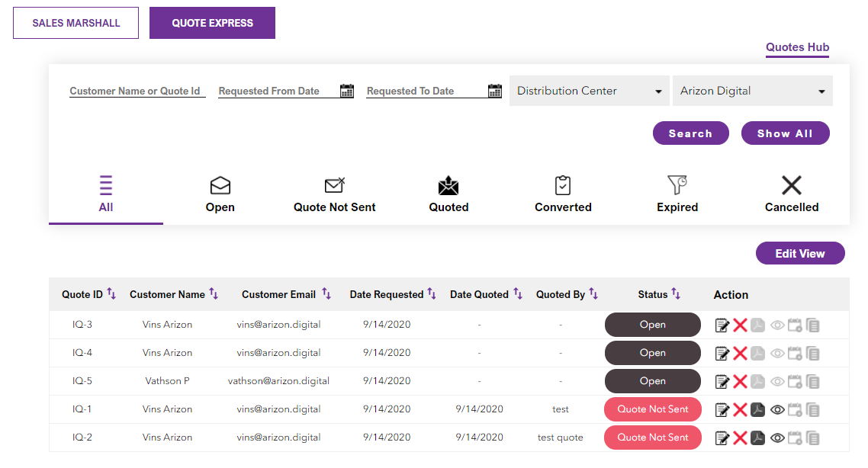Click the eye icon for quote IQ-2
The height and width of the screenshot is (468, 868).
777,438
